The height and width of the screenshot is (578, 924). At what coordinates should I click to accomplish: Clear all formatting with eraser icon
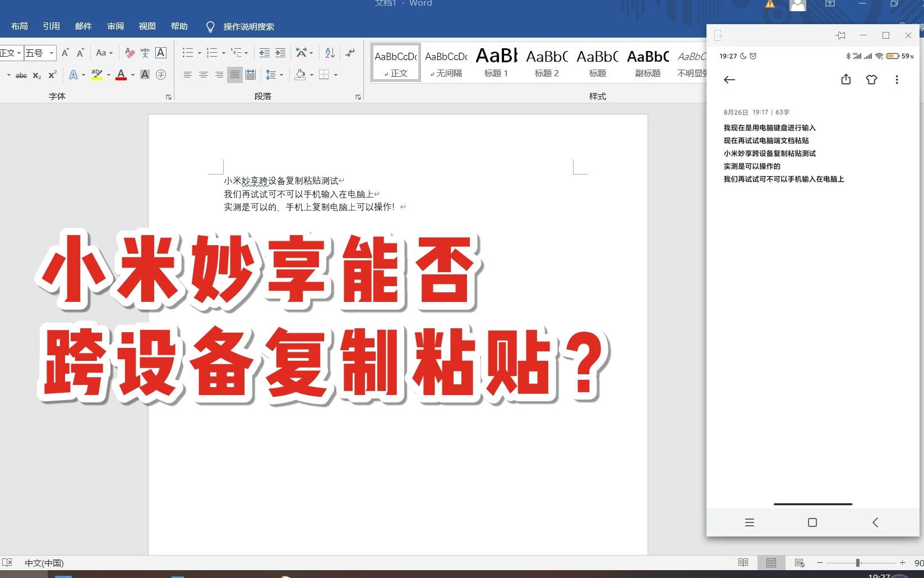[x=130, y=53]
